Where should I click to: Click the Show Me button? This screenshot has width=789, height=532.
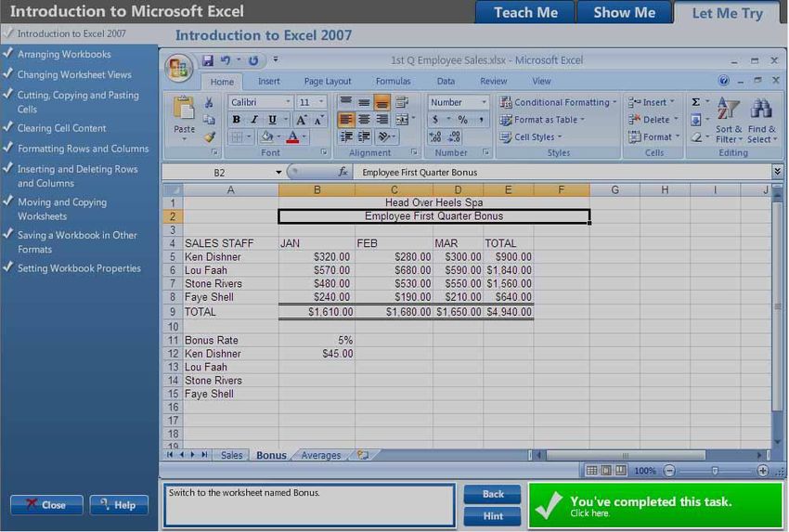pos(625,13)
